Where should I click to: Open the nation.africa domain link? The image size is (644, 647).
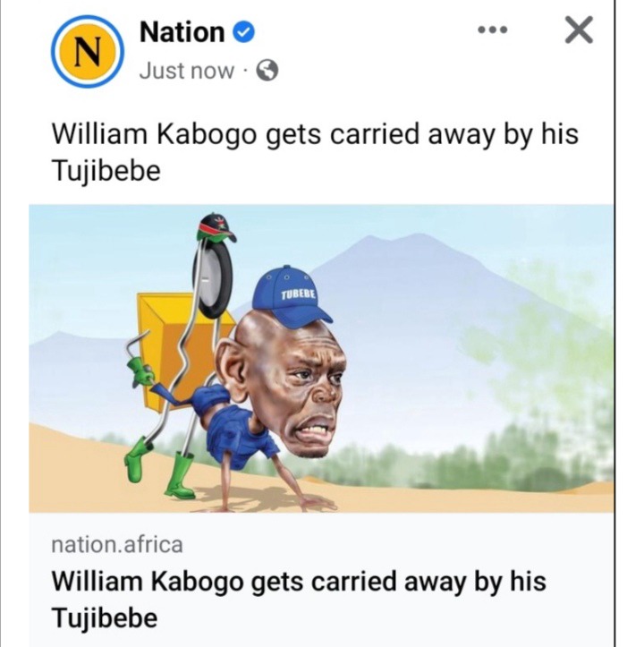[117, 544]
